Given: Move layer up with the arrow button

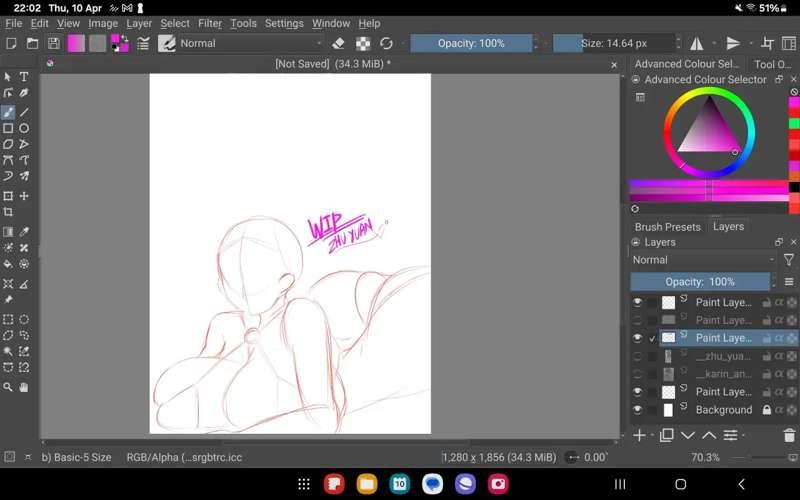Looking at the screenshot, I should click(709, 435).
